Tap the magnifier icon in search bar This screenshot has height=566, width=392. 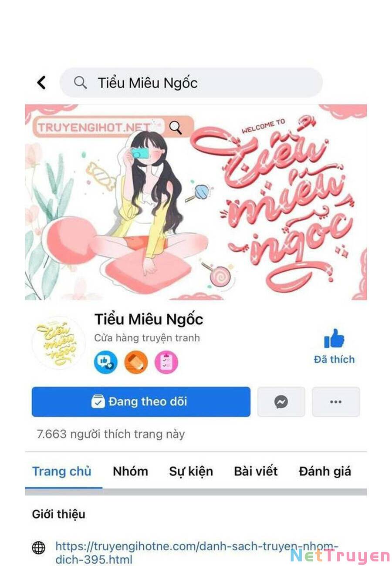(x=80, y=82)
